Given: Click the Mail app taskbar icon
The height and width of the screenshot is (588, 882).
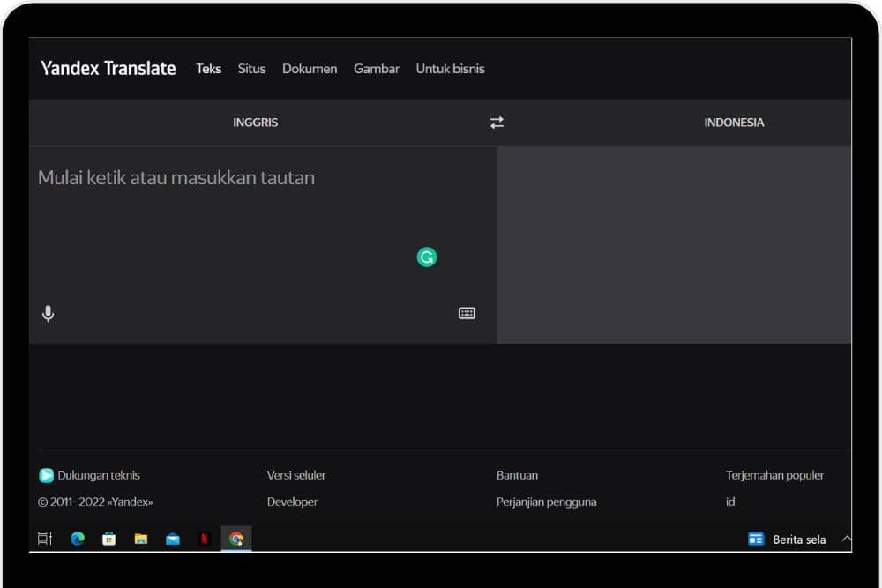Looking at the screenshot, I should click(x=173, y=539).
